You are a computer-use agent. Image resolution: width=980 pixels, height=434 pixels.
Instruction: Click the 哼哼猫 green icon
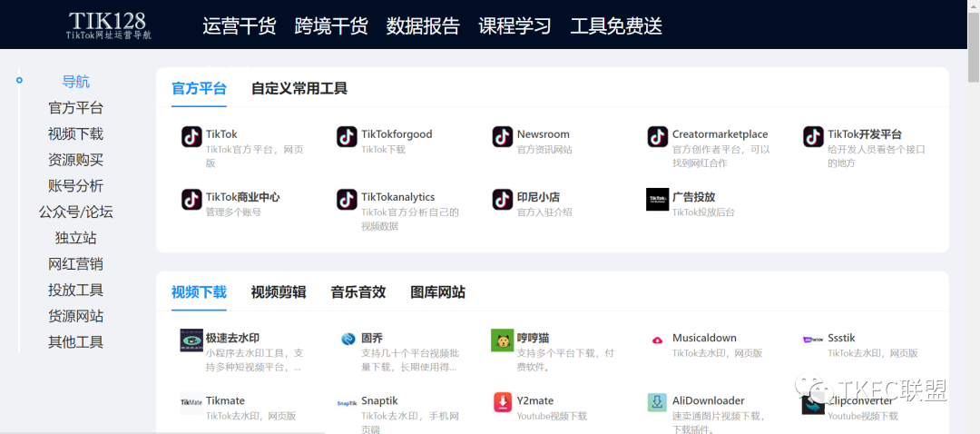[x=503, y=340]
